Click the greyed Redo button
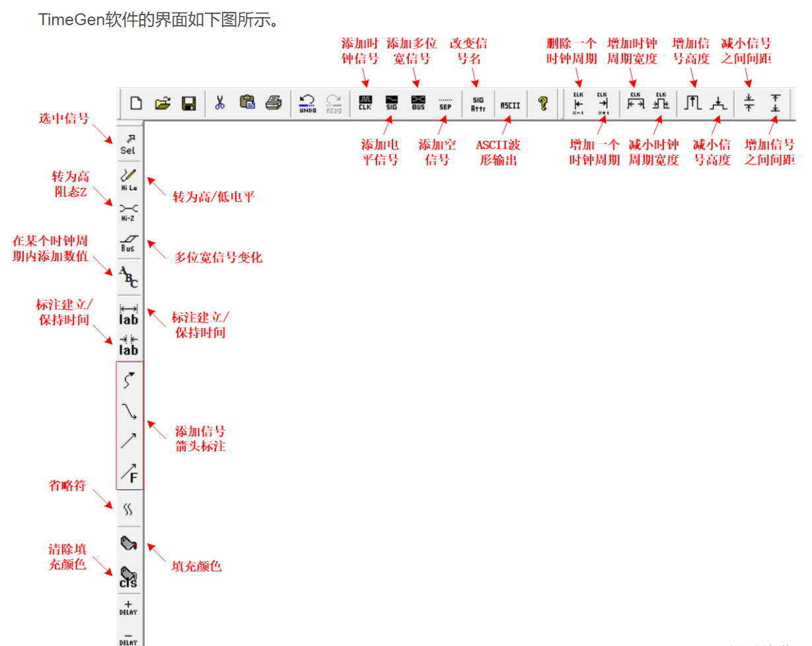Screen dimensions: 812x646 pyautogui.click(x=334, y=103)
